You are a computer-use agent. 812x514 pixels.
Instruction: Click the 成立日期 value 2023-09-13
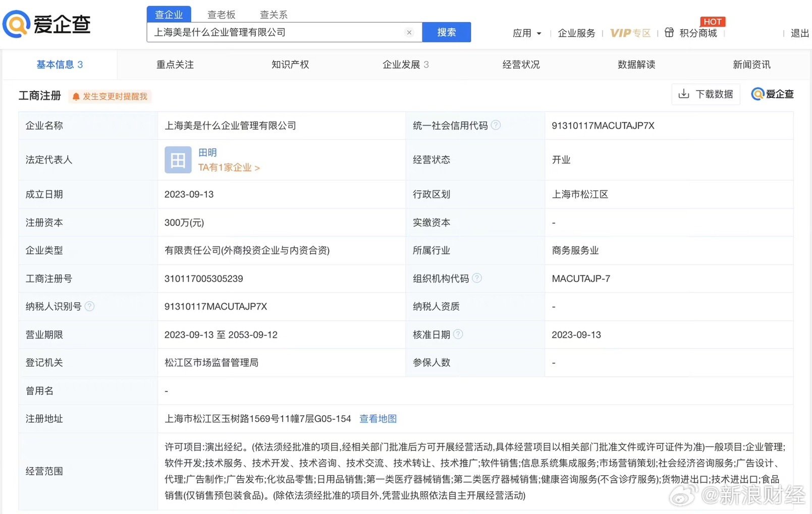coord(189,194)
